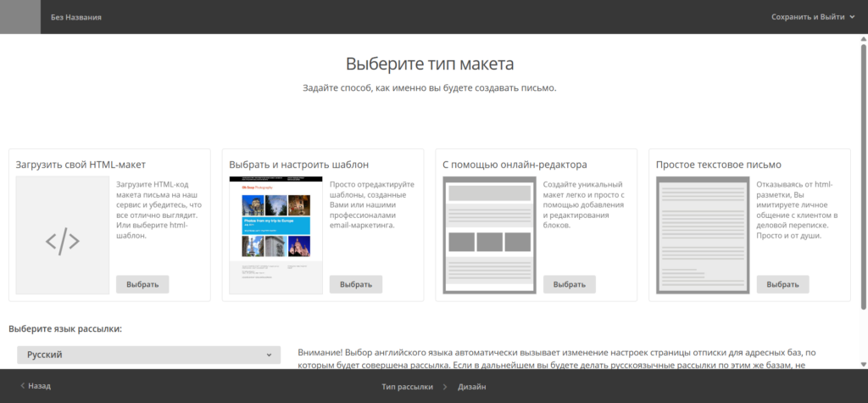Open the Русский language dropdown
Screen dimensions: 868x403
(149, 355)
